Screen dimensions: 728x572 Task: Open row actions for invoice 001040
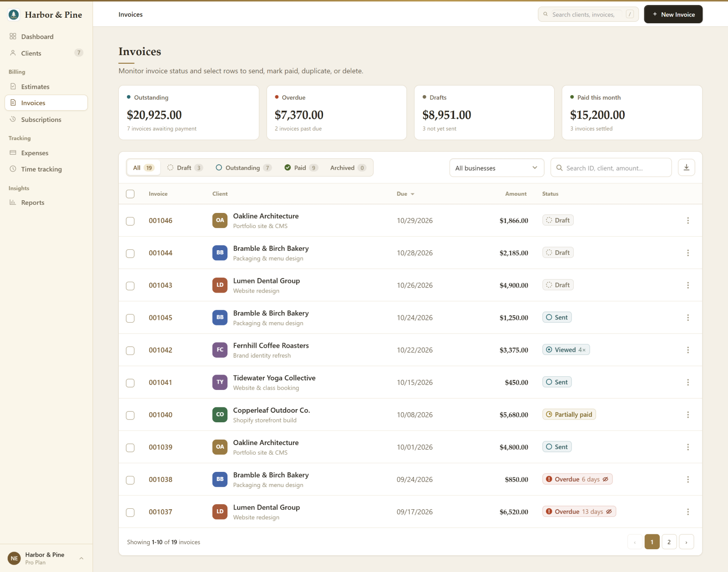[x=688, y=415]
